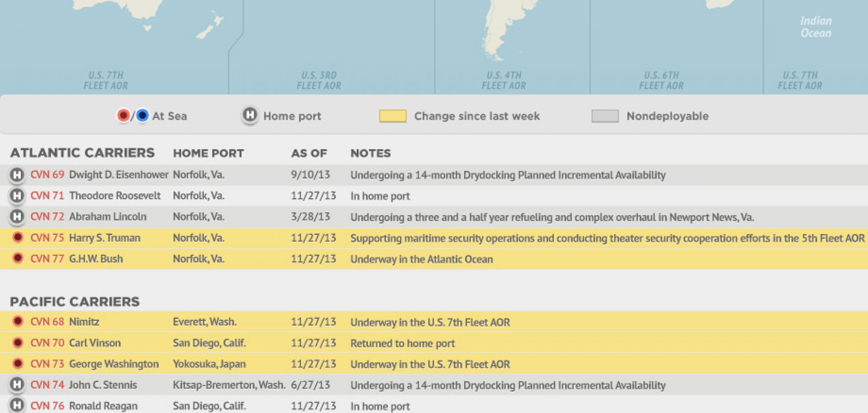Select the CVN 68 Nimitz label
Viewport: 868px width, 413px height.
point(65,322)
